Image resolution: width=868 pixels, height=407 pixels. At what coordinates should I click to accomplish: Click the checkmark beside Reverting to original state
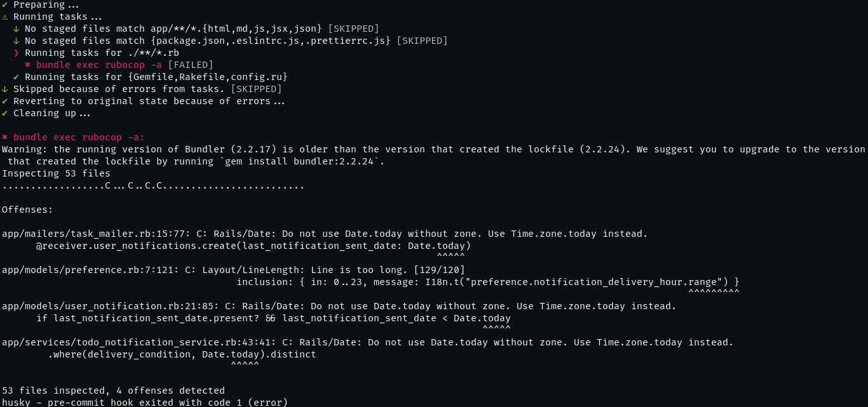4,101
